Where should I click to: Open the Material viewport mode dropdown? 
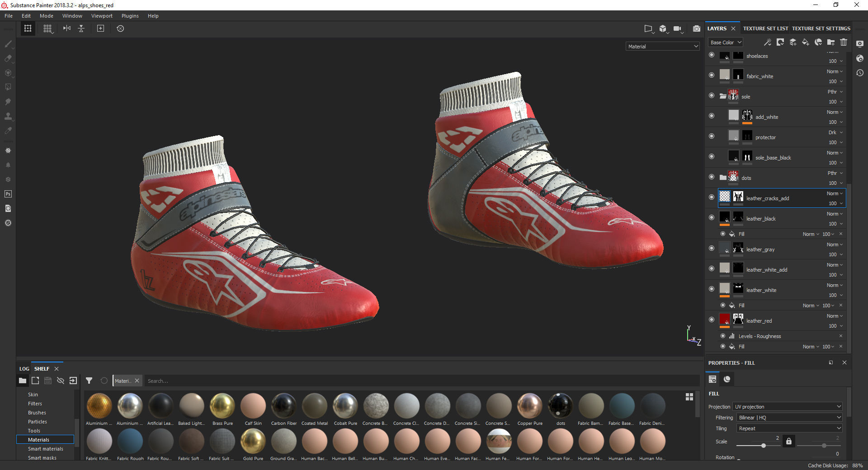click(x=663, y=46)
